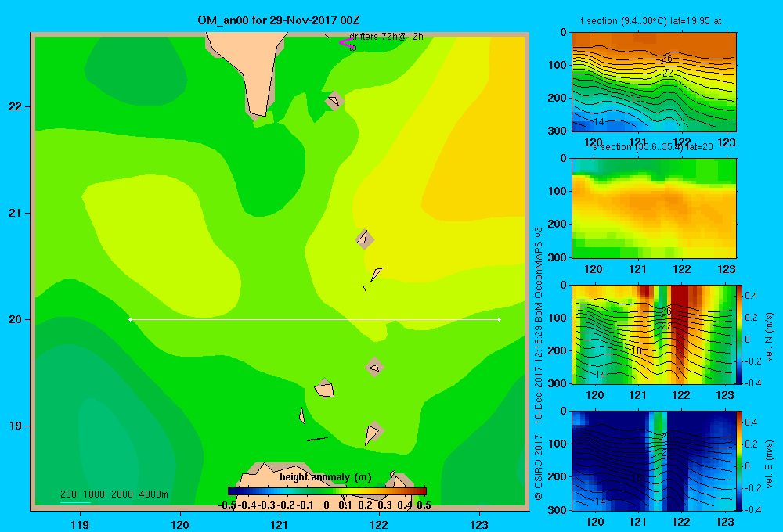
Task: Open the eastward velocity section plot
Action: pyautogui.click(x=653, y=461)
